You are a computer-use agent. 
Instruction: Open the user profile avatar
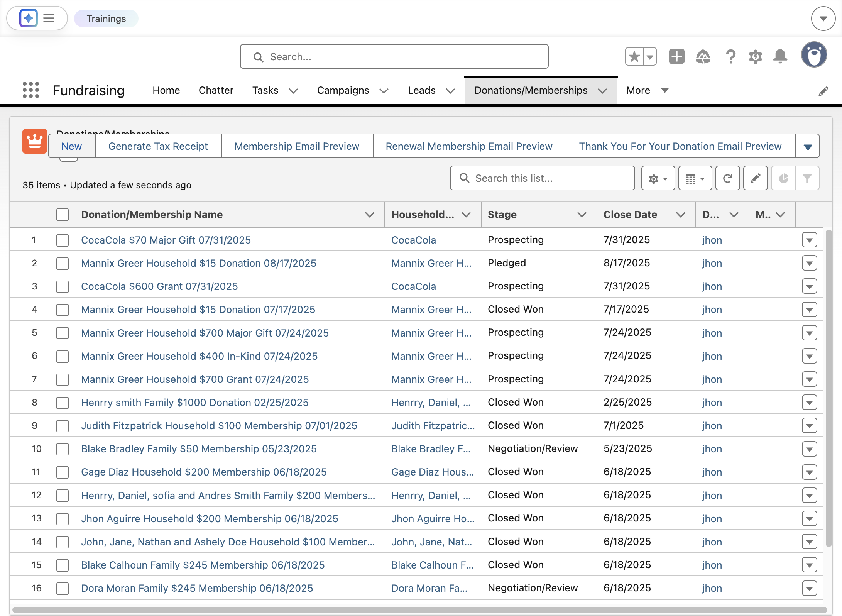click(x=814, y=55)
